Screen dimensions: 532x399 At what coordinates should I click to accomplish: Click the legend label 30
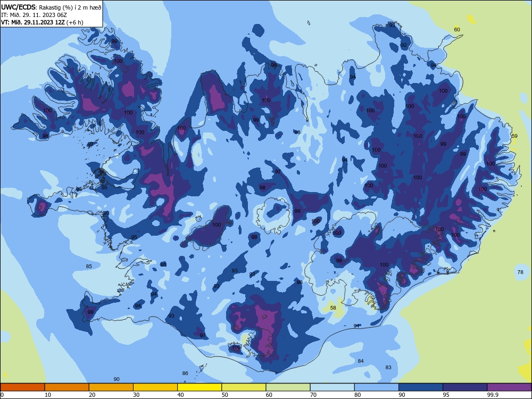tap(136, 395)
